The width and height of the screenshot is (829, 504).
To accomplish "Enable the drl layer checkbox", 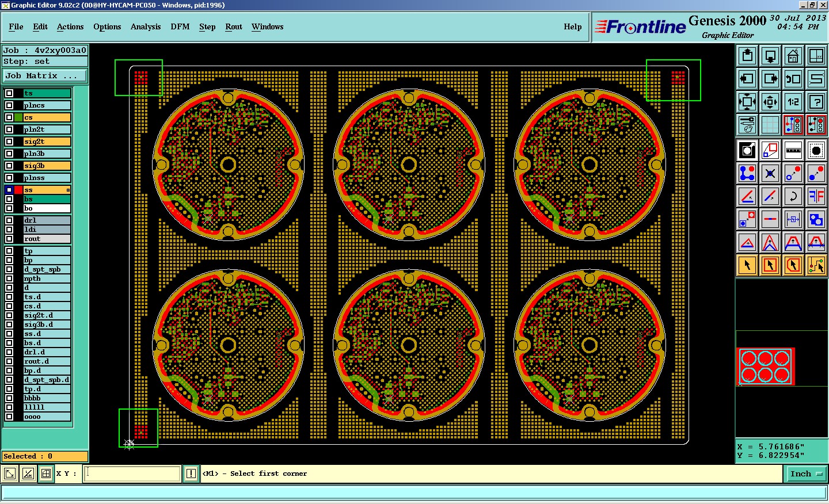I will (x=9, y=220).
